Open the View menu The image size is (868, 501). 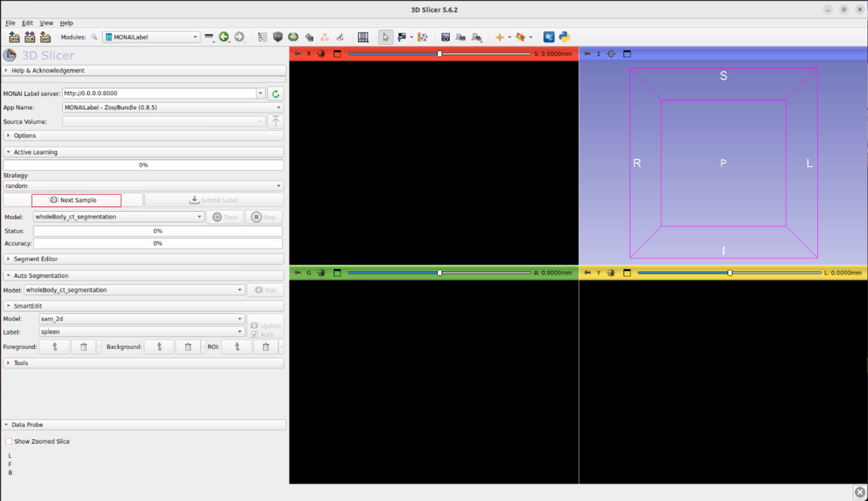coord(46,23)
